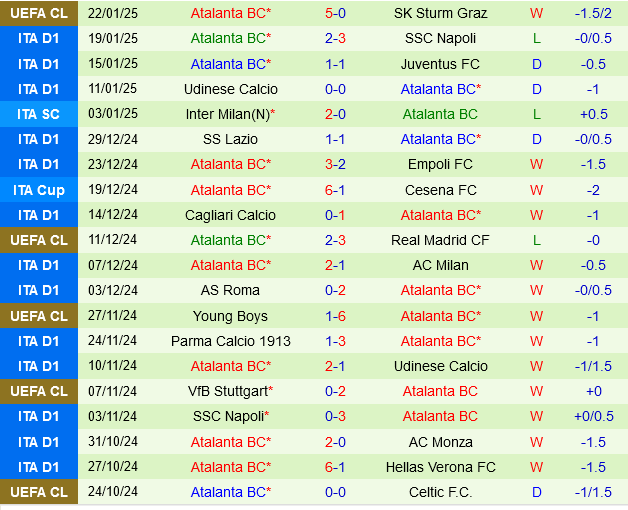Image resolution: width=628 pixels, height=510 pixels.
Task: Click the Cagliari Calcio team name
Action: [x=230, y=215]
